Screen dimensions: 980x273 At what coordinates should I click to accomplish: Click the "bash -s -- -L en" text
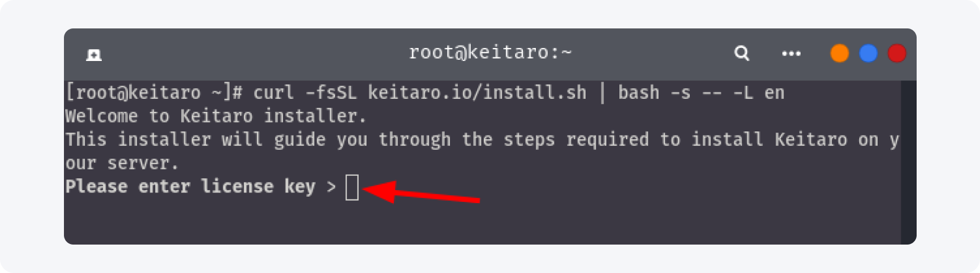click(x=701, y=93)
